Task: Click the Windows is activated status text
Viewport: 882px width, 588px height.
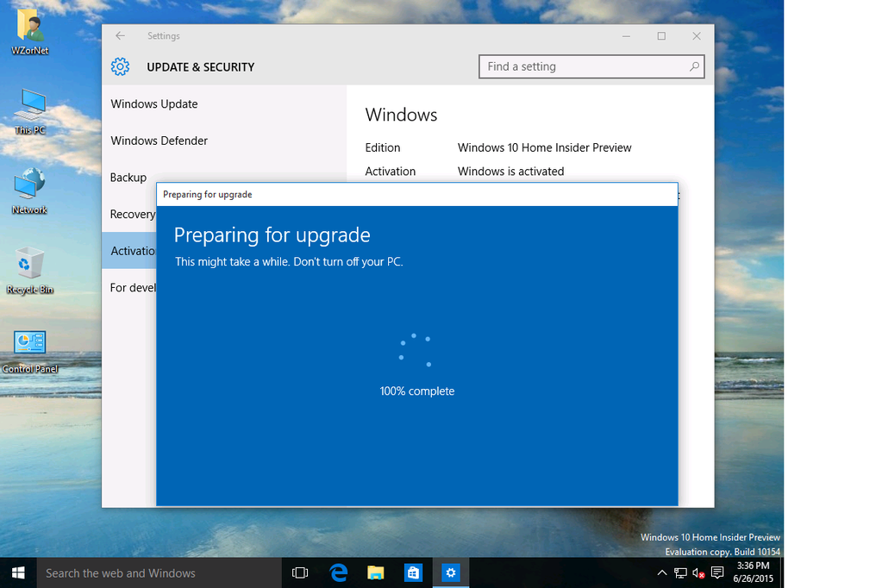Action: (510, 171)
